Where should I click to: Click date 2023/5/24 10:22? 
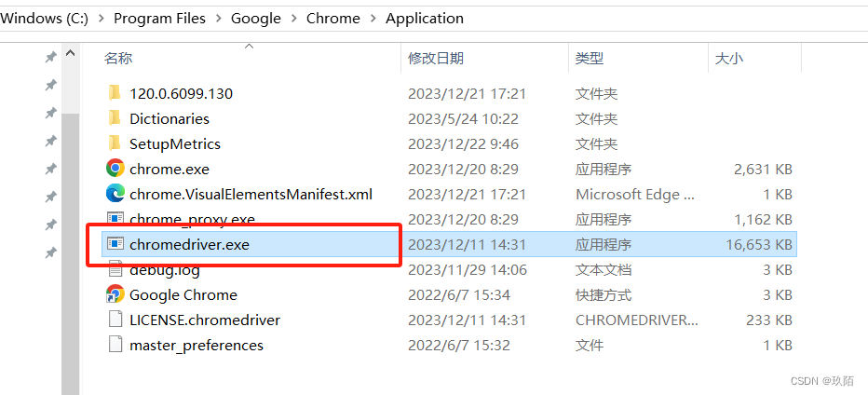pyautogui.click(x=464, y=119)
